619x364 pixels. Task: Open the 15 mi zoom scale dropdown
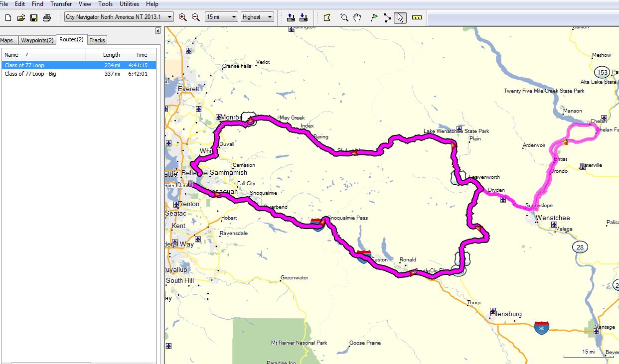pyautogui.click(x=234, y=17)
